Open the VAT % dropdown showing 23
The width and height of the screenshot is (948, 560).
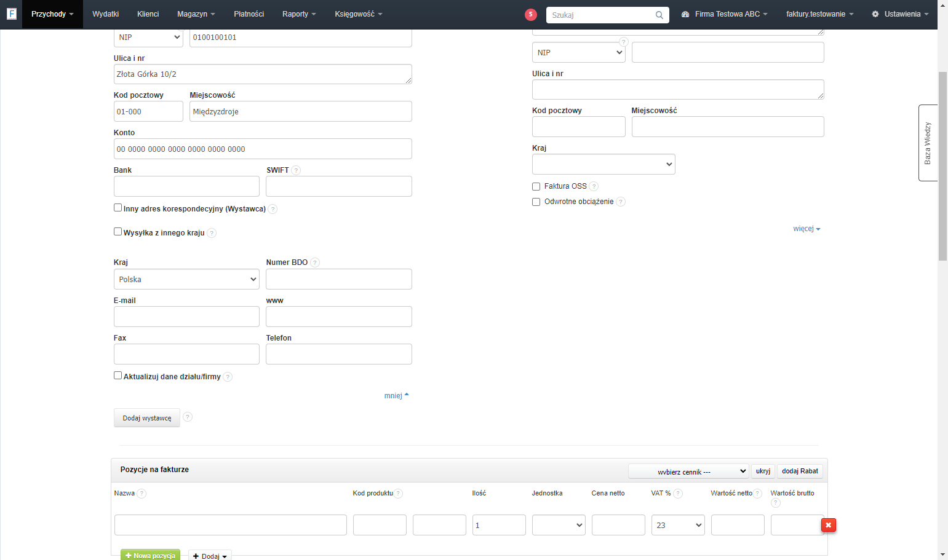coord(678,525)
